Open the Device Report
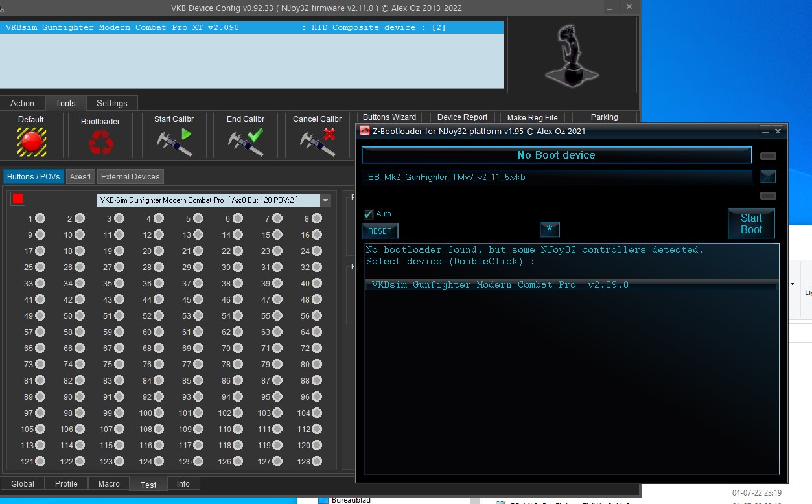The height and width of the screenshot is (504, 812). click(463, 117)
